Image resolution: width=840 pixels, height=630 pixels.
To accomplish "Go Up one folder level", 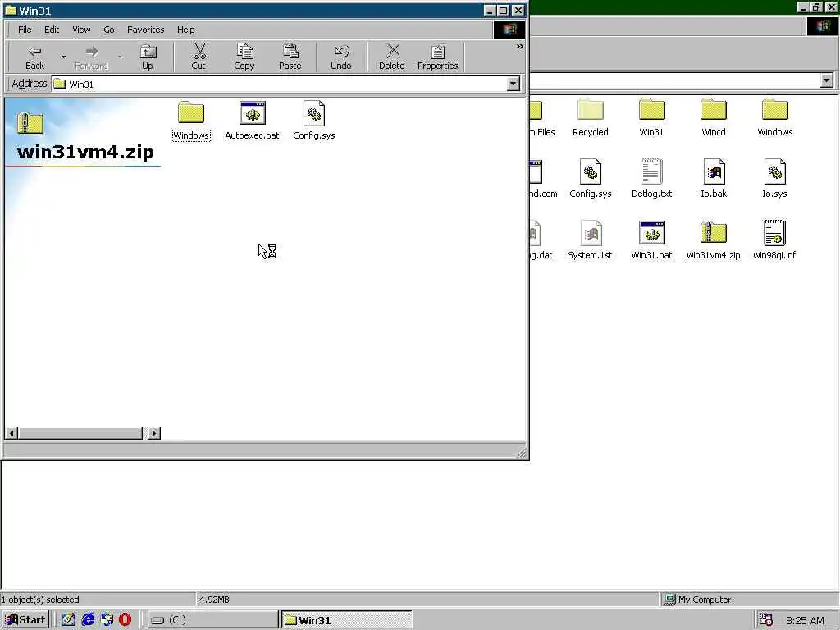I will [148, 57].
